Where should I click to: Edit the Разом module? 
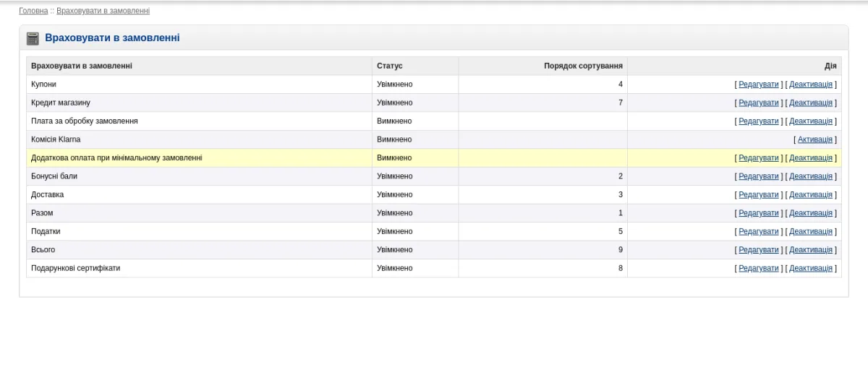point(759,213)
